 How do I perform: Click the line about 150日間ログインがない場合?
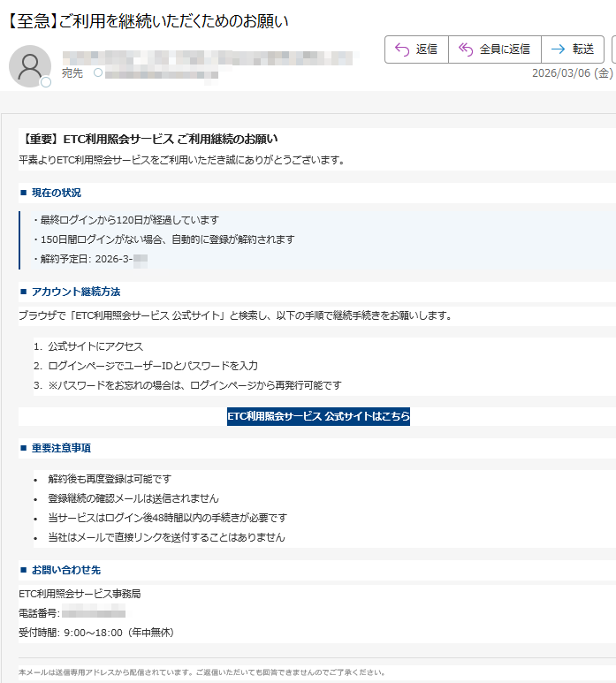point(164,239)
